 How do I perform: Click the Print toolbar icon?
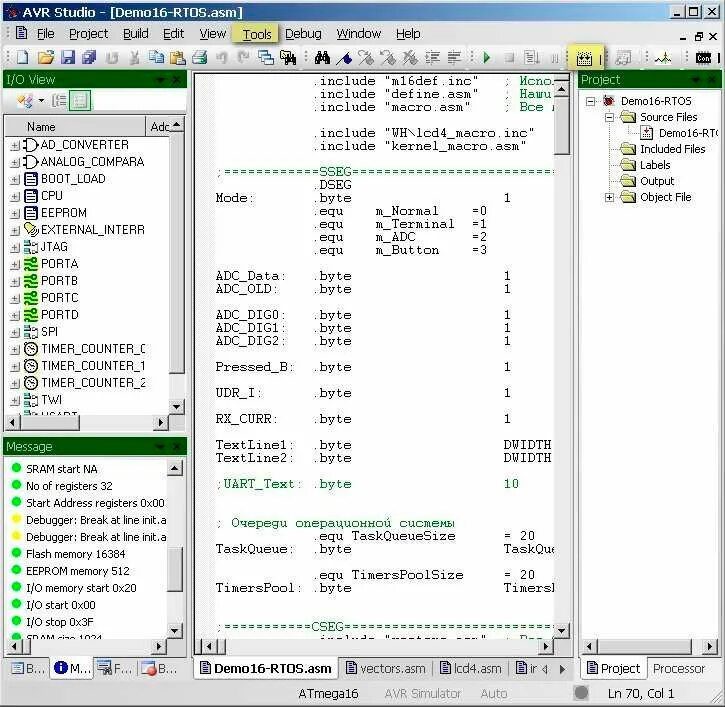click(x=199, y=57)
